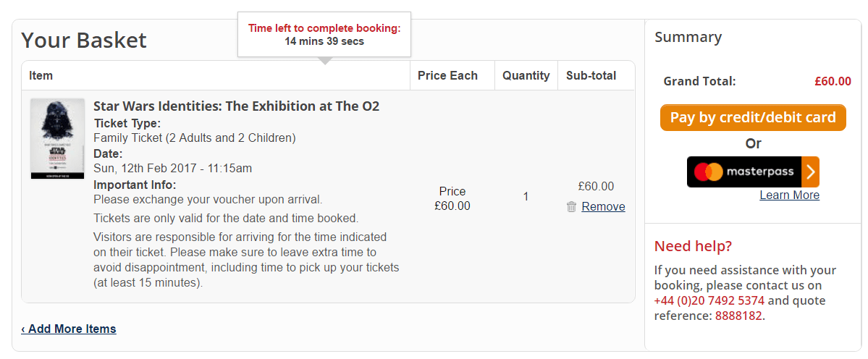This screenshot has height=359, width=868.
Task: Click the Grand Total £60.00 amount
Action: click(x=833, y=81)
